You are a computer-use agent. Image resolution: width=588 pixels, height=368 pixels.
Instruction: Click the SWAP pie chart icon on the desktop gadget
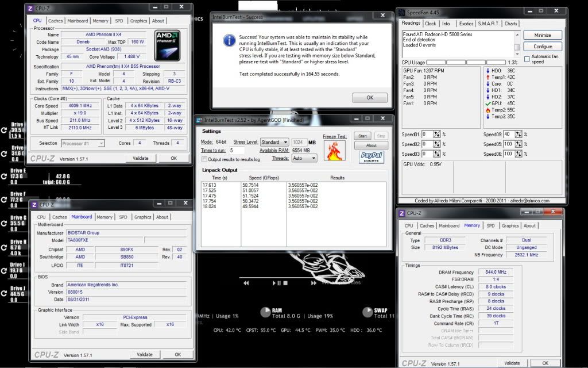coord(367,312)
